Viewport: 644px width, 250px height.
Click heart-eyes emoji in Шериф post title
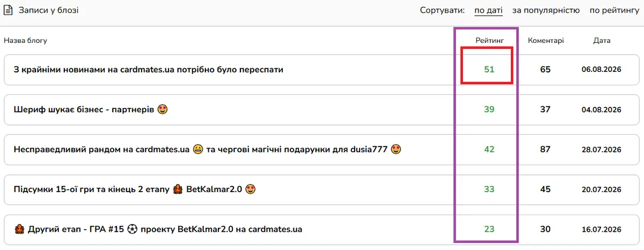tap(163, 109)
